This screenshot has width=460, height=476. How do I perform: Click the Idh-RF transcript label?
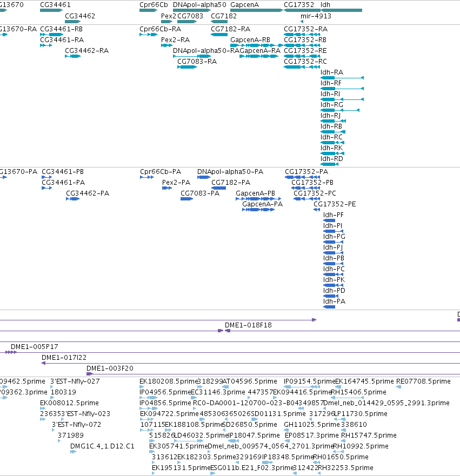click(x=331, y=83)
